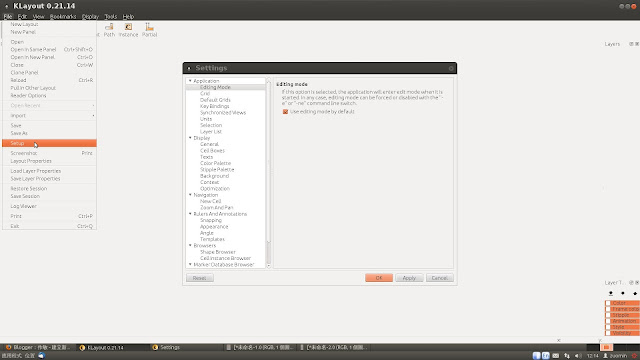
Task: Toggle the Visibility section checkbox
Action: (x=608, y=333)
